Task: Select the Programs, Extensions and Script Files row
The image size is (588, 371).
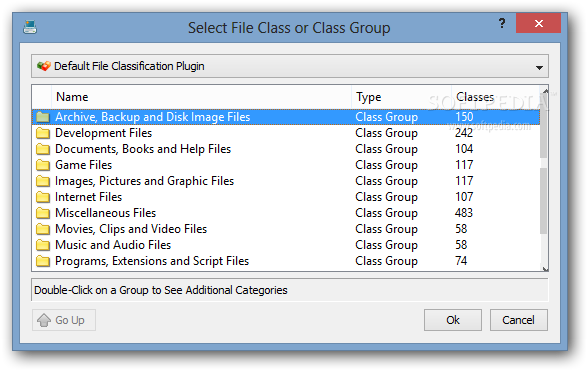Action: (286, 261)
